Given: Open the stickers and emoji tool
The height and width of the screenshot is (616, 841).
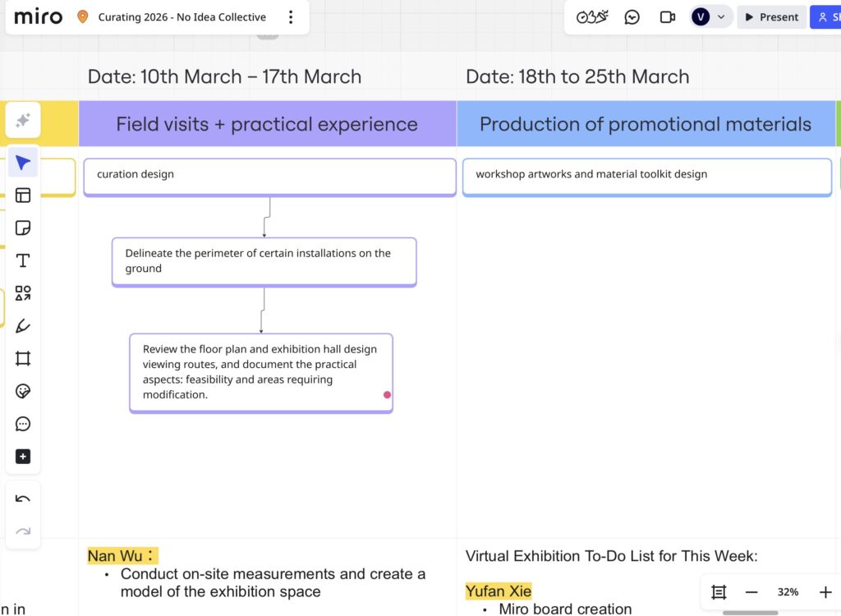Looking at the screenshot, I should (x=23, y=391).
